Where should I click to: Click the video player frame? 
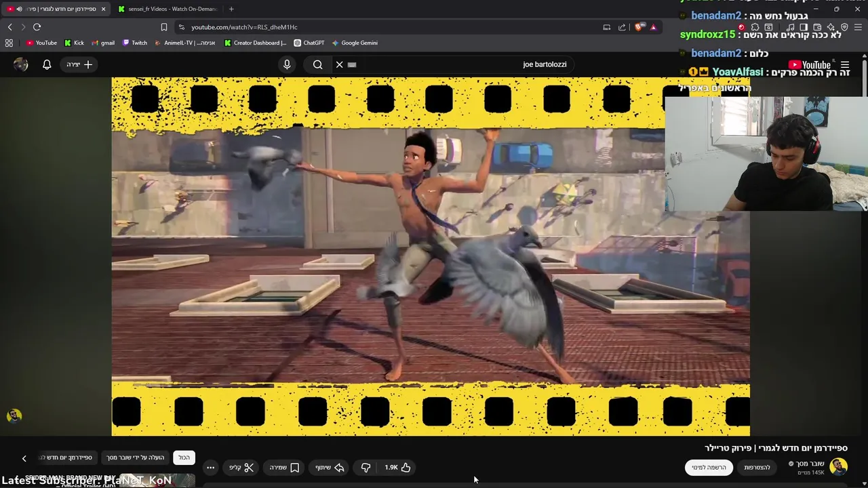click(431, 256)
